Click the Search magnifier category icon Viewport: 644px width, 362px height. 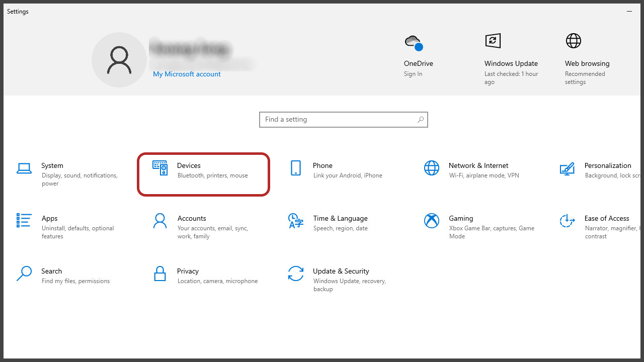[x=24, y=274]
